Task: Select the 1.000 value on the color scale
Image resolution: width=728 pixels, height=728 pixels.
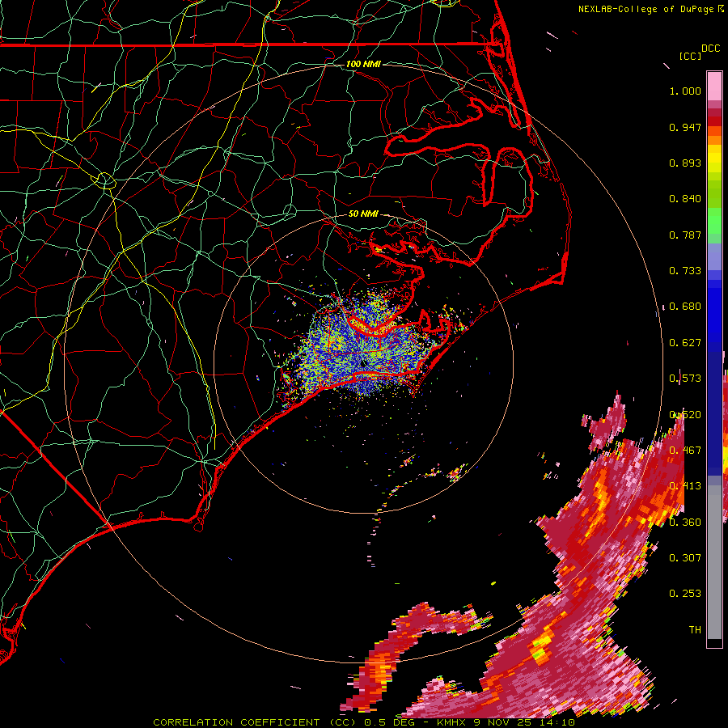Action: pos(685,91)
